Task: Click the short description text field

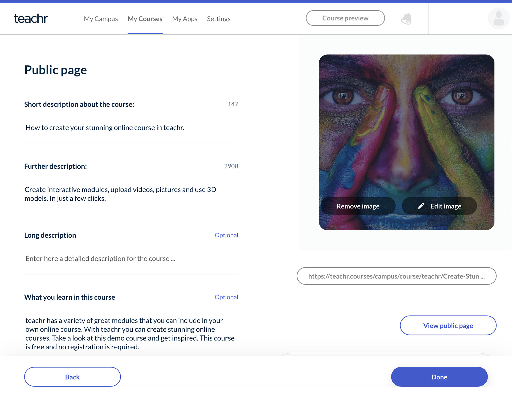Action: (131, 128)
